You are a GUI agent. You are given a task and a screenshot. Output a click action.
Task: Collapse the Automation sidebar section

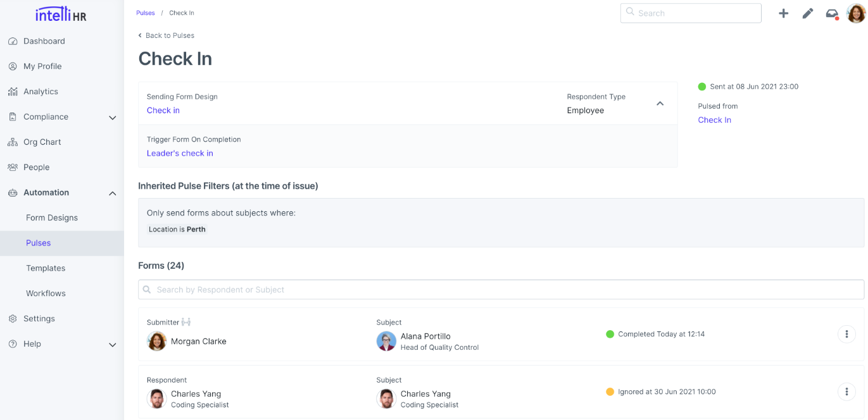(x=113, y=193)
